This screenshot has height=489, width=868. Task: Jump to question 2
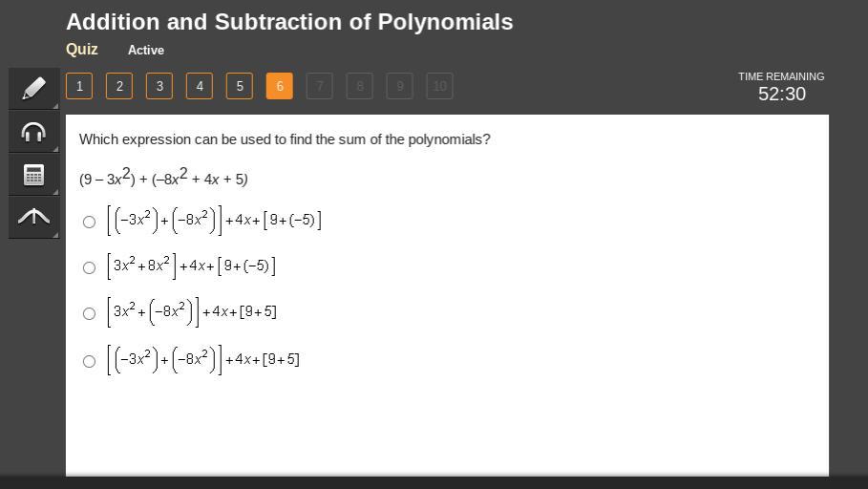click(119, 86)
